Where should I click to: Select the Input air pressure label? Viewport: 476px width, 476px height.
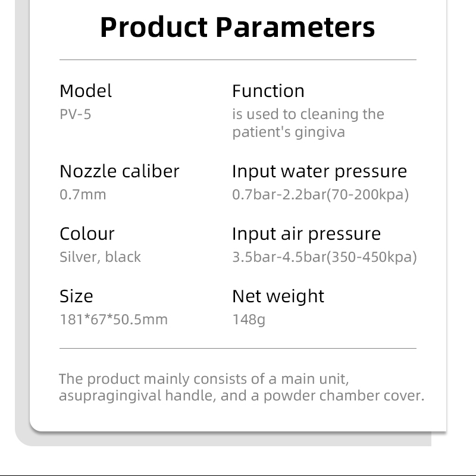[306, 234]
